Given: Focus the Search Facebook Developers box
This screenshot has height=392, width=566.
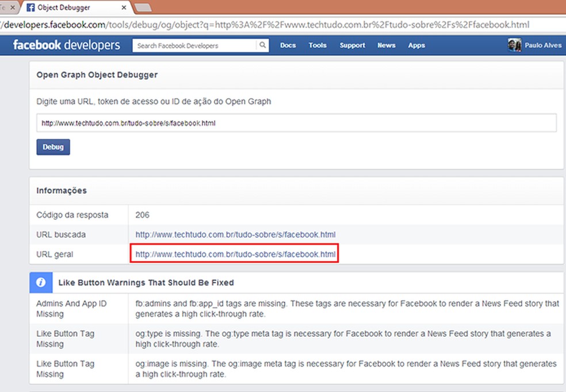Looking at the screenshot, I should pyautogui.click(x=194, y=45).
